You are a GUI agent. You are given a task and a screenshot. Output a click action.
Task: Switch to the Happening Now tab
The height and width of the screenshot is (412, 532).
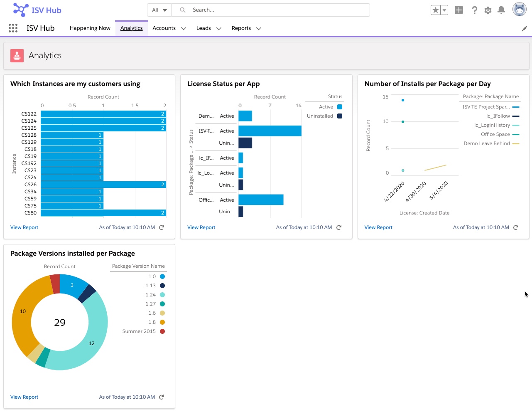(x=90, y=28)
